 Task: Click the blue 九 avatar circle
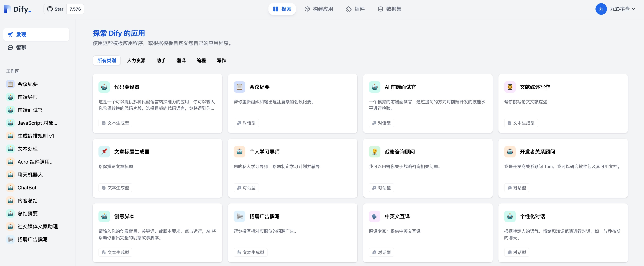601,9
